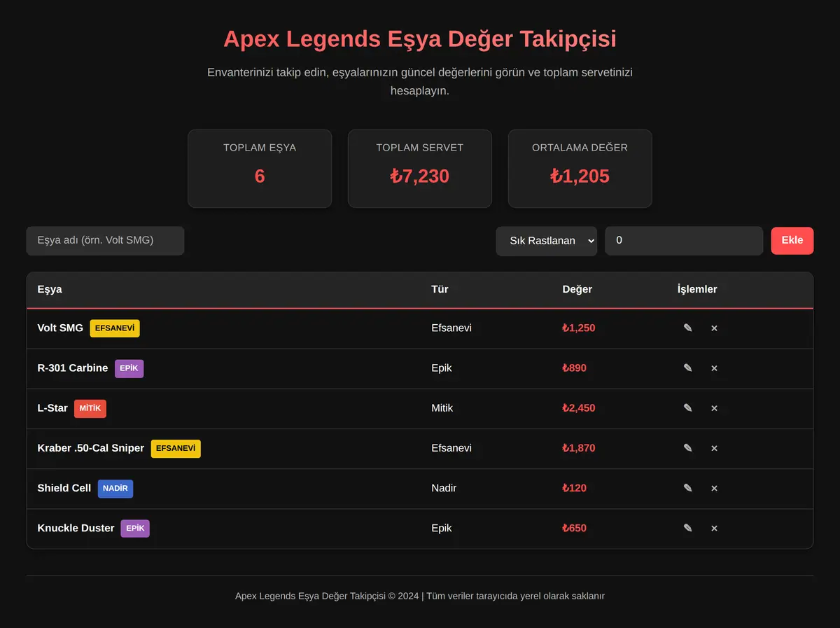Edit the R-301 Carbine entry
This screenshot has height=628, width=840.
click(x=687, y=368)
